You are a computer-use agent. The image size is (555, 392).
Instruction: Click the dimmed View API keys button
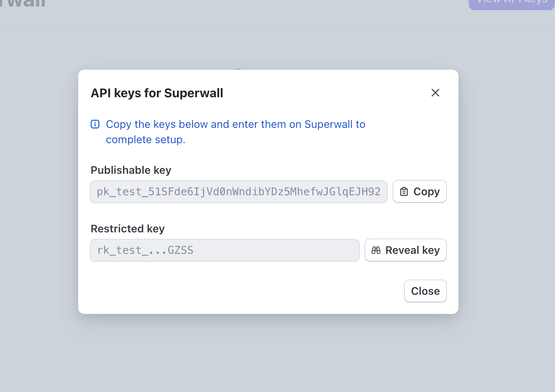512,3
